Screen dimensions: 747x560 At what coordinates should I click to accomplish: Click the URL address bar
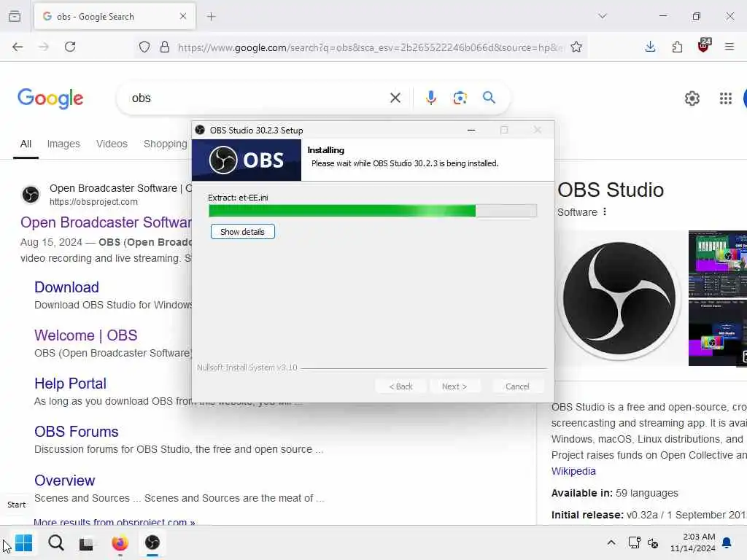click(370, 47)
